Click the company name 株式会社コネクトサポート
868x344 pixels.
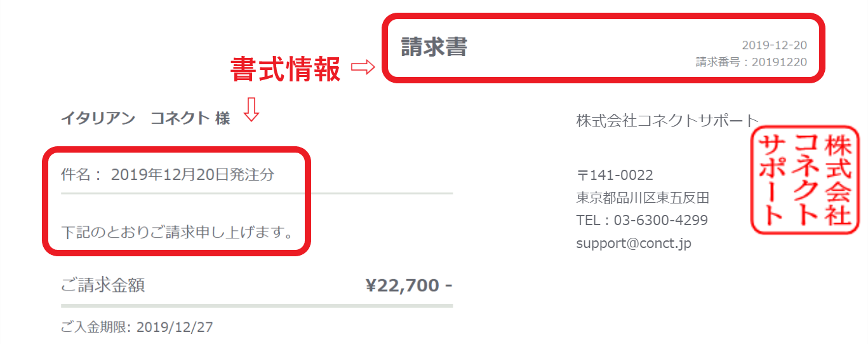(x=667, y=120)
